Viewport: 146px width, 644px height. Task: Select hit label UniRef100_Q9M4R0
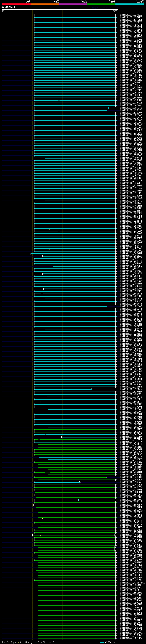click(131, 17)
